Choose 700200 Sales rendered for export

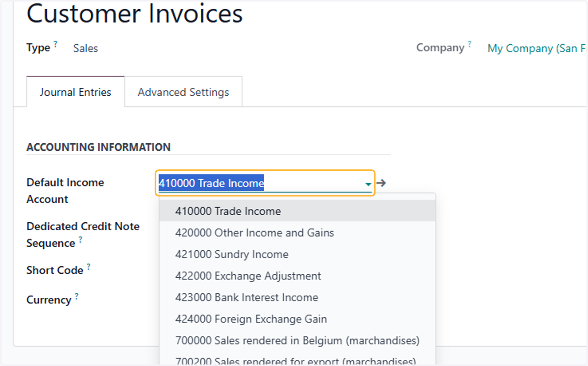[x=297, y=360]
